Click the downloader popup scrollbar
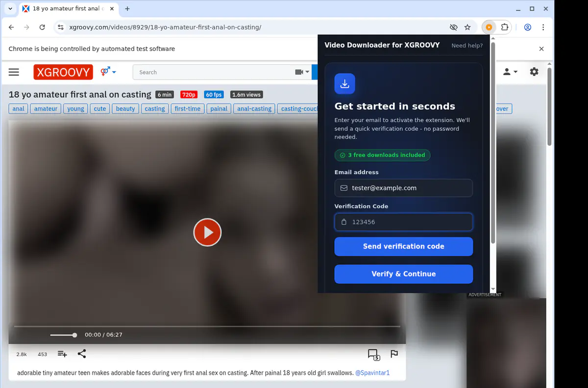The height and width of the screenshot is (388, 588). tap(493, 142)
